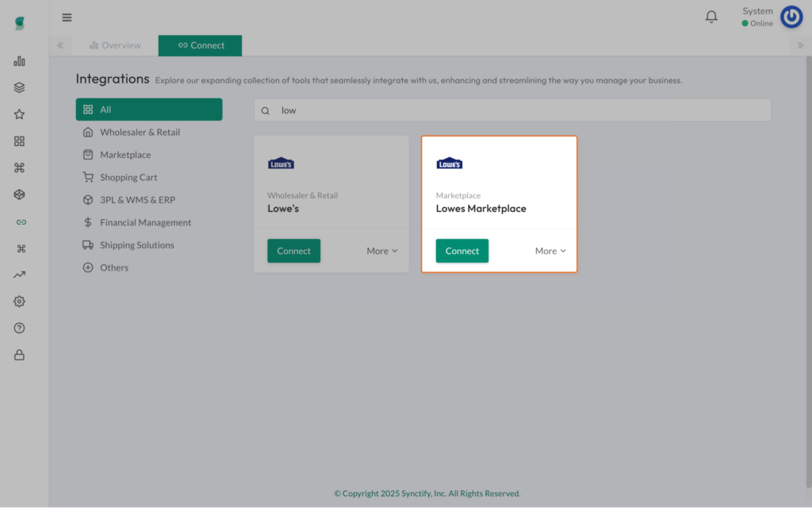Click the Online status indicator
The image size is (812, 508).
(x=757, y=23)
